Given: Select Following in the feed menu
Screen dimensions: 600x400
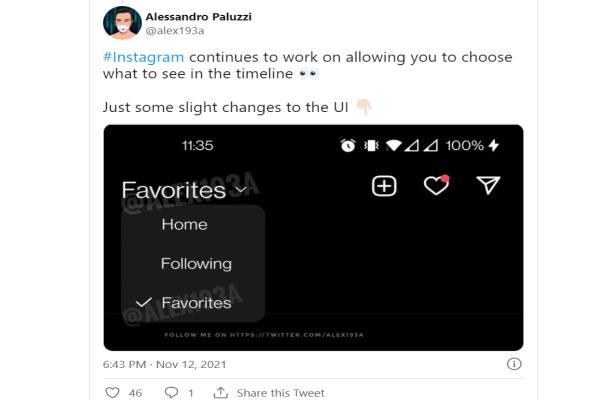Looking at the screenshot, I should [196, 264].
